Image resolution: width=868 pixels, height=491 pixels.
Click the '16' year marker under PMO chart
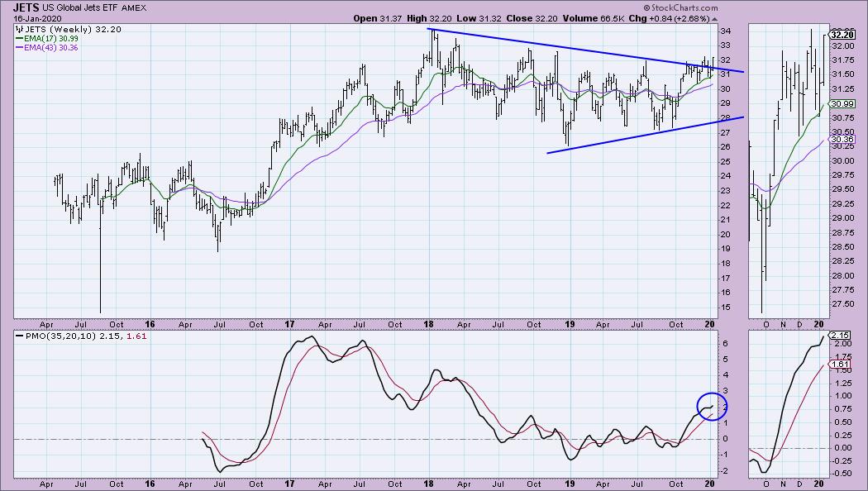[150, 484]
